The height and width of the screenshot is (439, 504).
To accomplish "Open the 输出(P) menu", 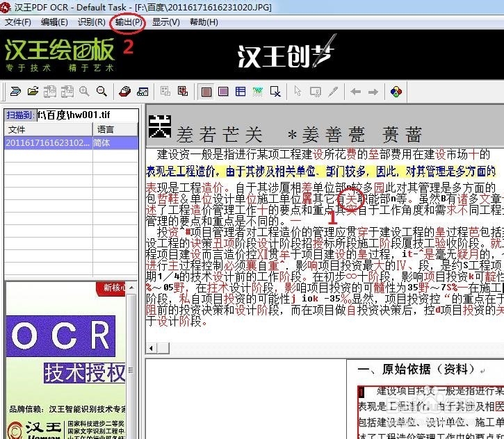I will coord(128,22).
